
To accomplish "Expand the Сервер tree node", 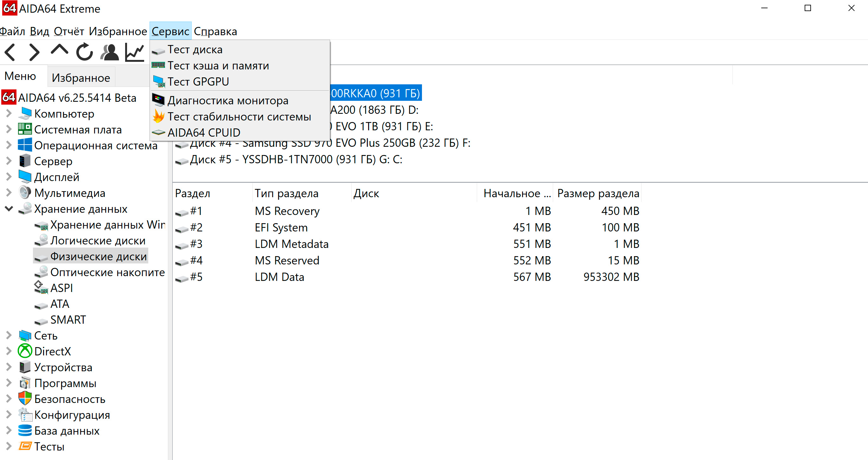I will [x=9, y=161].
